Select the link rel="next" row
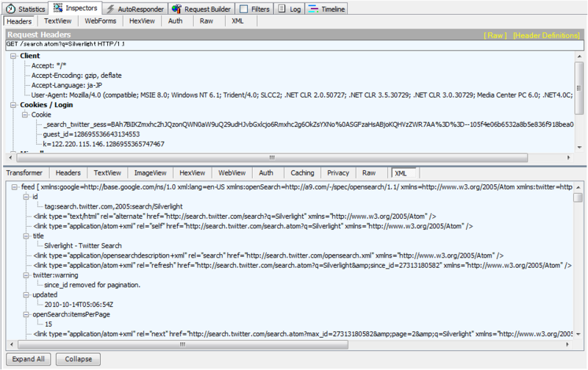Screen dimensions: 588x370 coord(303,334)
